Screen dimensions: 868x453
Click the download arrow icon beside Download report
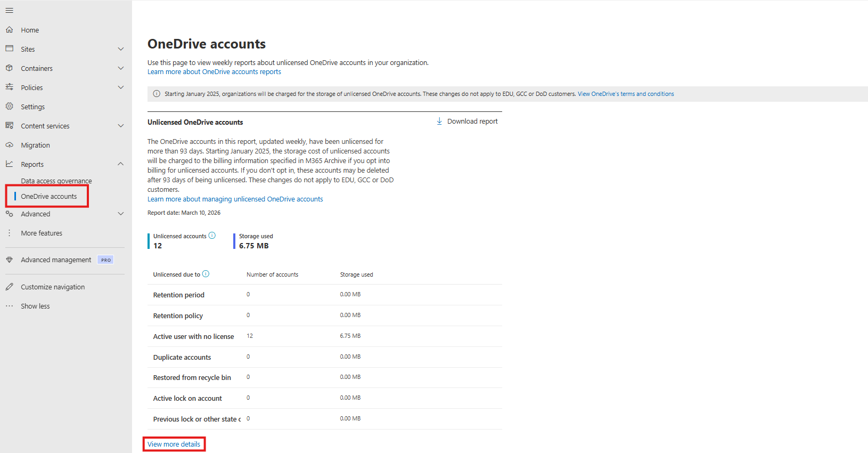tap(439, 121)
